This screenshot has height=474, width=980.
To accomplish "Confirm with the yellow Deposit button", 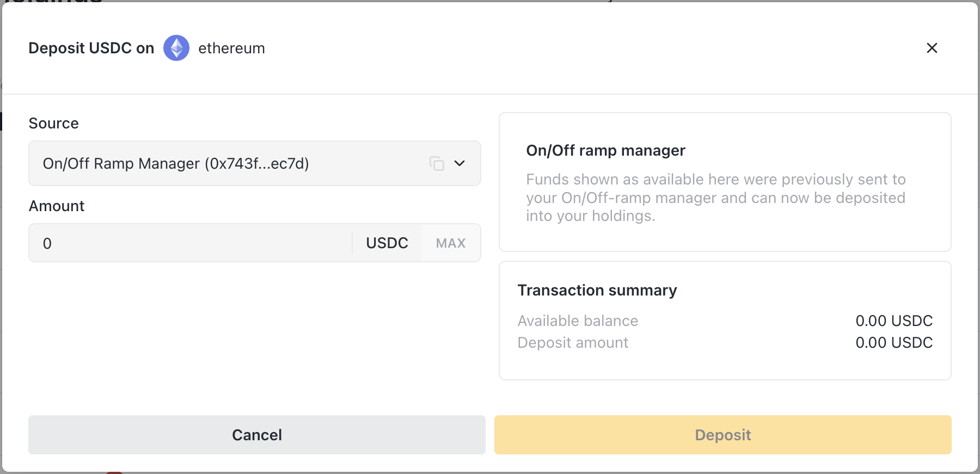I will point(722,435).
